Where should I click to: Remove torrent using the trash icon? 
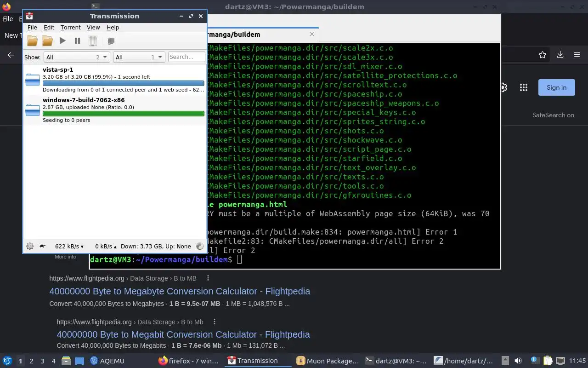click(x=93, y=41)
